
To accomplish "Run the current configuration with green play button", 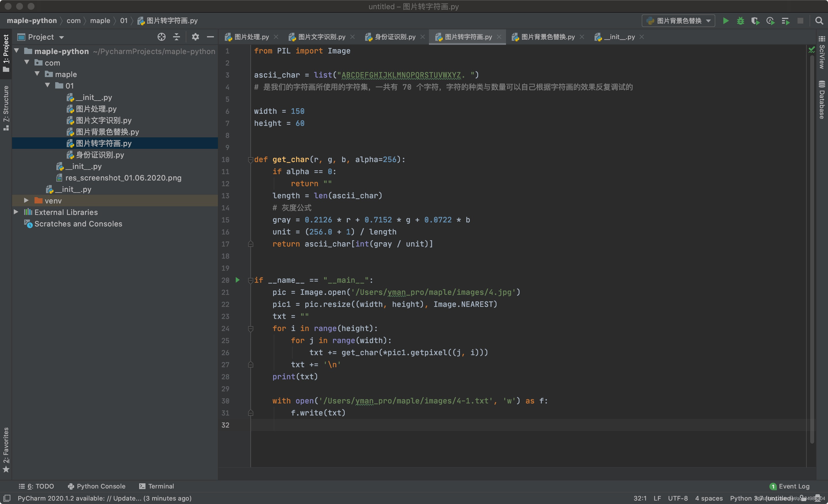I will [x=726, y=21].
